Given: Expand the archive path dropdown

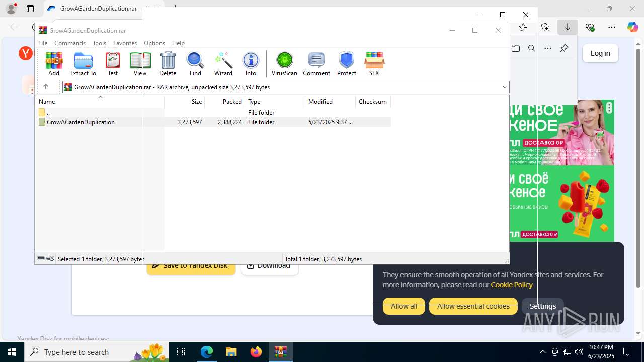Looking at the screenshot, I should click(x=505, y=87).
